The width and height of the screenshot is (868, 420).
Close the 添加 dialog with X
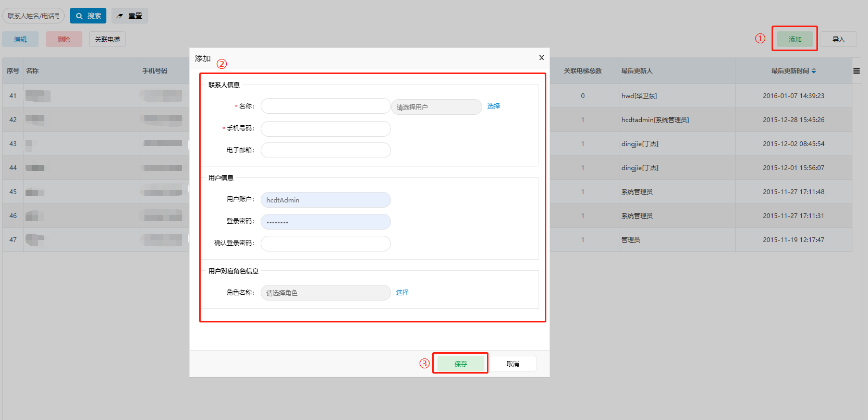(x=541, y=58)
